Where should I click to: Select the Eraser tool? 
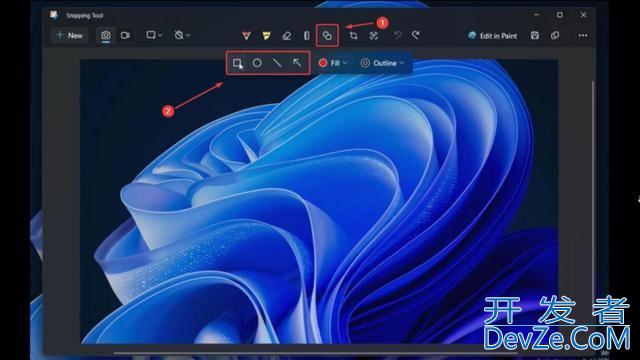(x=287, y=36)
